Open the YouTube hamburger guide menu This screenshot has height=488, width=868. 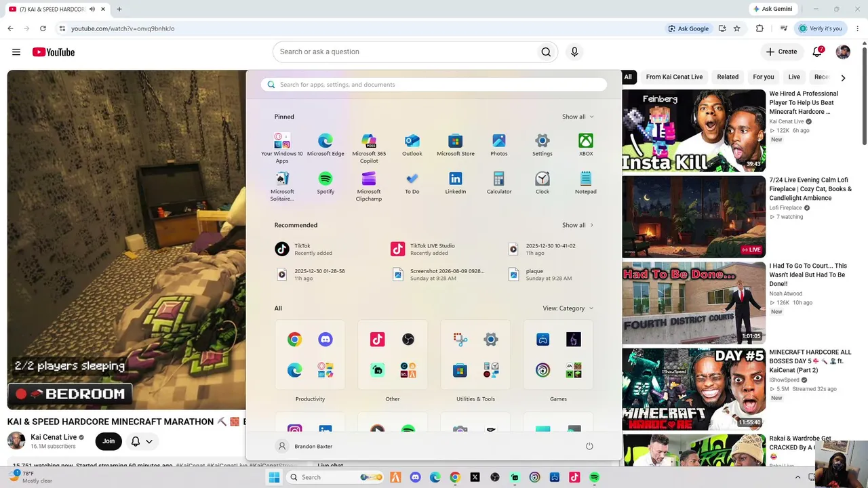click(x=16, y=52)
